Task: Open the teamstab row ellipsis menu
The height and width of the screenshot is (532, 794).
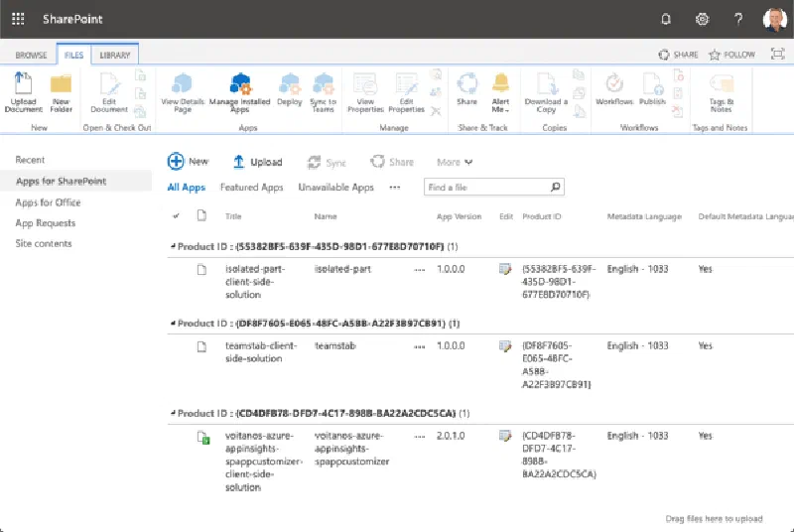Action: pos(419,346)
